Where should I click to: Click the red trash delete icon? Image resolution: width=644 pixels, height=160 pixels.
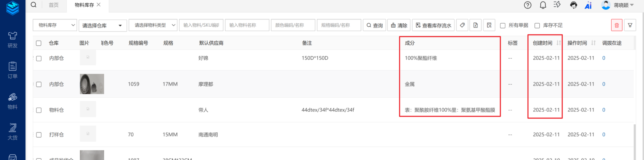[616, 25]
